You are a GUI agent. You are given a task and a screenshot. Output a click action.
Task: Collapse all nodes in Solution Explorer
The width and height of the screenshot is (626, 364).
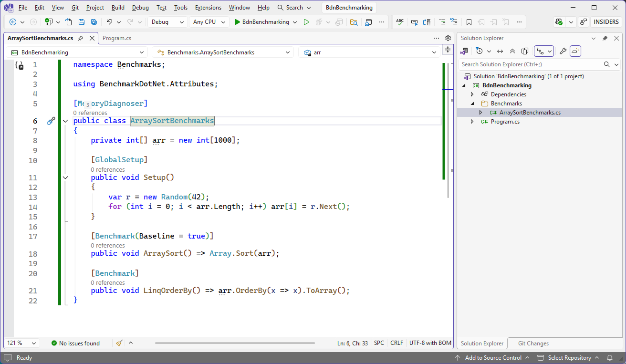[x=512, y=51]
